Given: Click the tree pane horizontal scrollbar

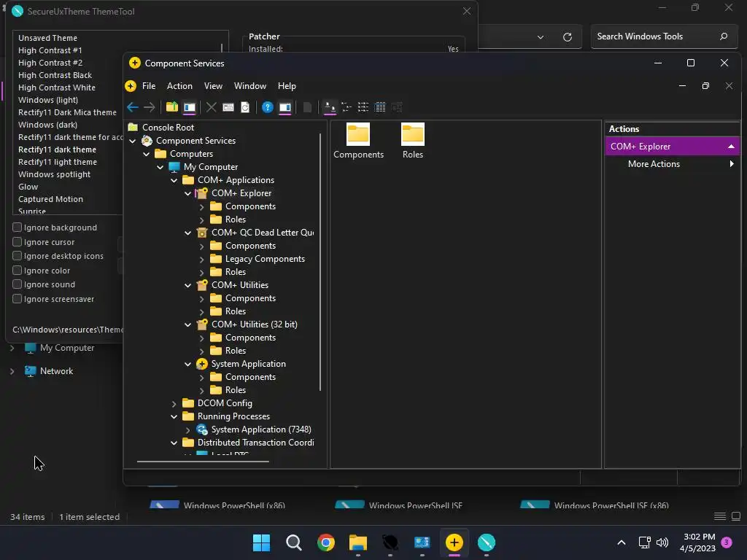Looking at the screenshot, I should 203,462.
